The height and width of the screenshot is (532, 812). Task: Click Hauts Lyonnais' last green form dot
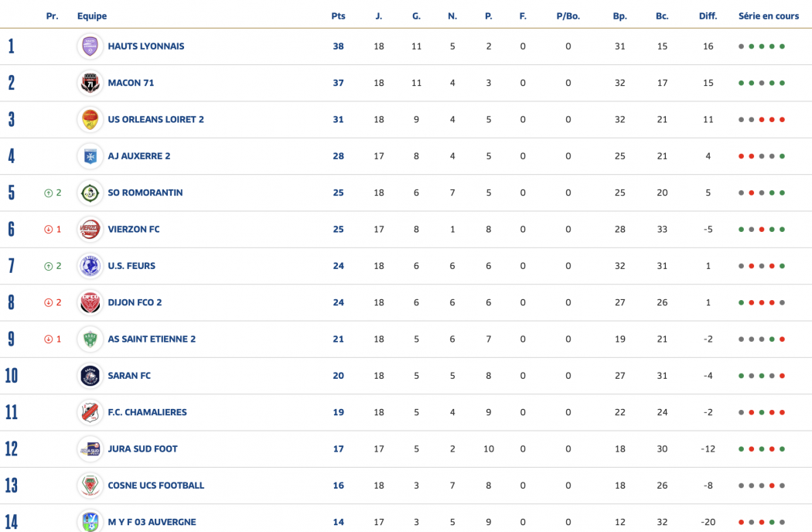(782, 46)
